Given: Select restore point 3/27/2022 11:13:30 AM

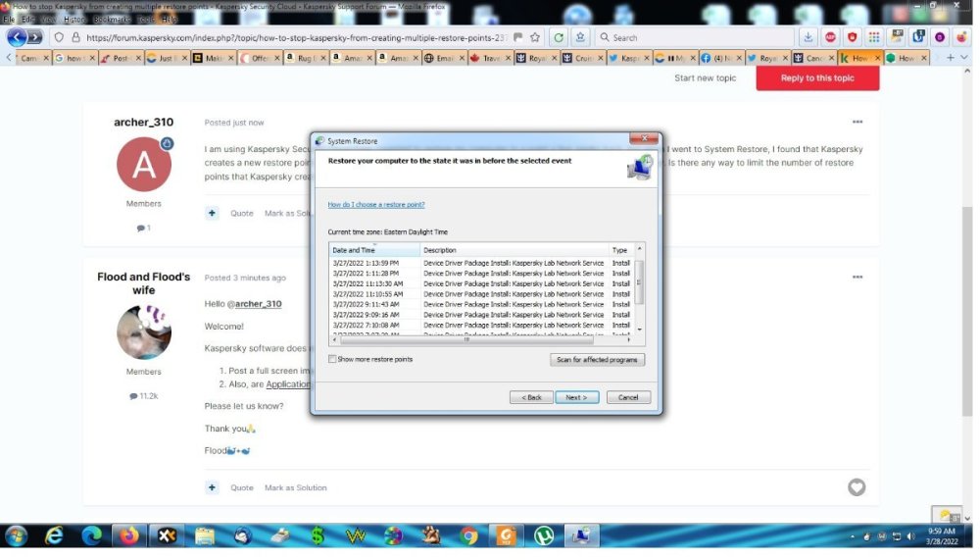Looking at the screenshot, I should pos(481,284).
